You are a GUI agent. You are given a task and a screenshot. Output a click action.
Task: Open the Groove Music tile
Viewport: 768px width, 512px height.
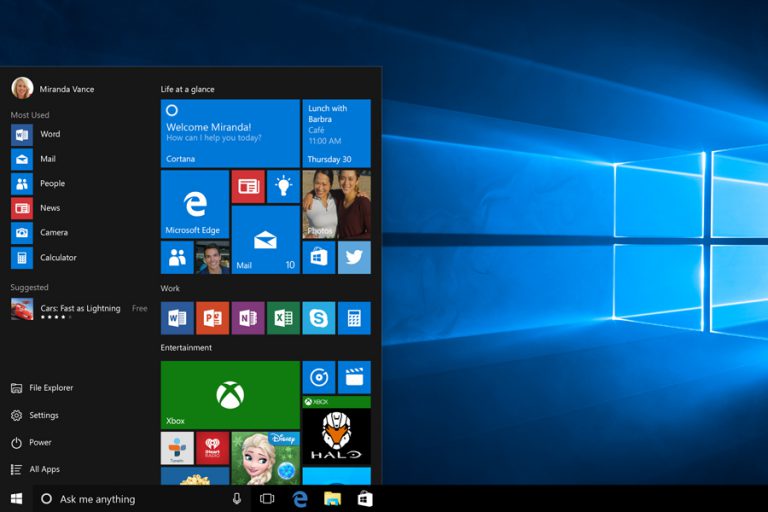(x=319, y=377)
